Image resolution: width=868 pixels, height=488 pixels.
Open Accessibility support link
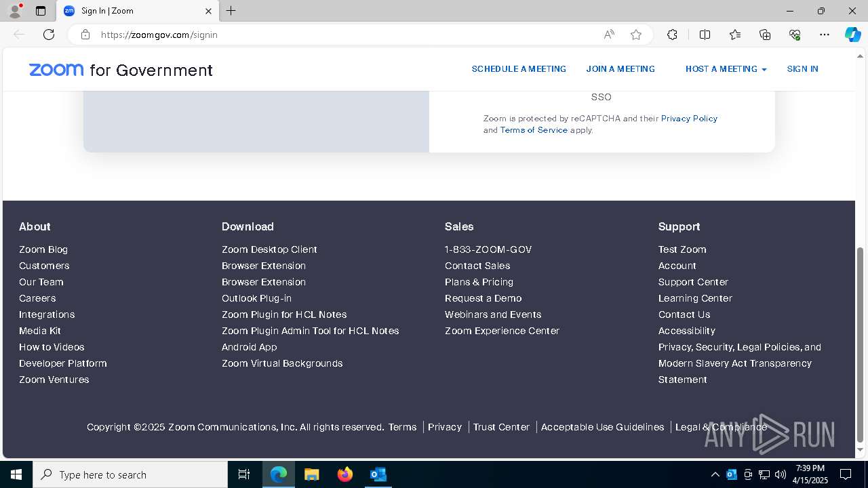tap(687, 331)
